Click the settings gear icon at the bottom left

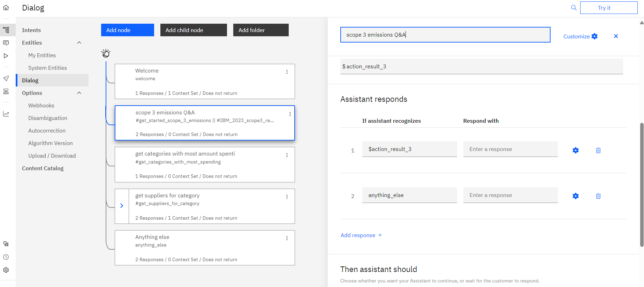[6, 270]
